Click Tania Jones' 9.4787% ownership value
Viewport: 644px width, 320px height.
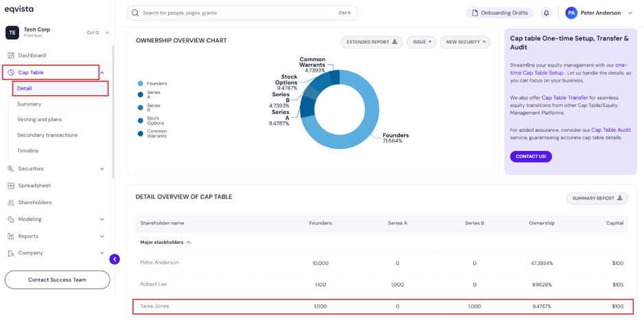(540, 306)
